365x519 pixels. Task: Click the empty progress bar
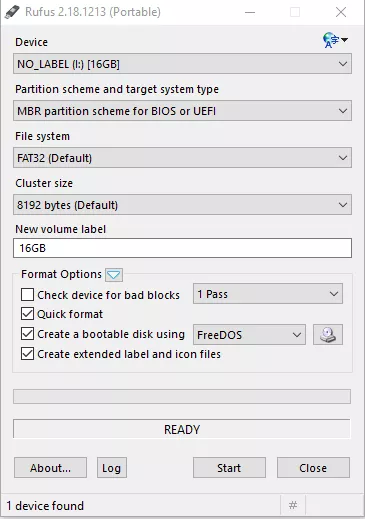[x=182, y=397]
